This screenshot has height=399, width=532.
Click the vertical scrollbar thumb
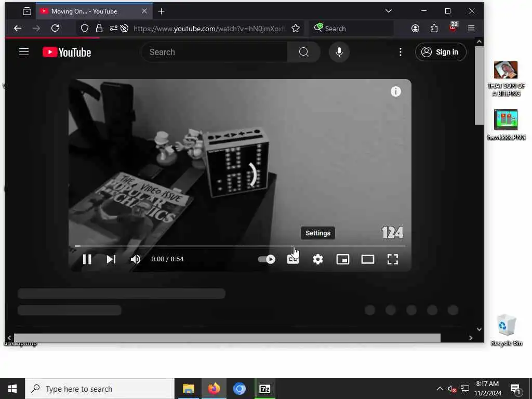(x=479, y=86)
